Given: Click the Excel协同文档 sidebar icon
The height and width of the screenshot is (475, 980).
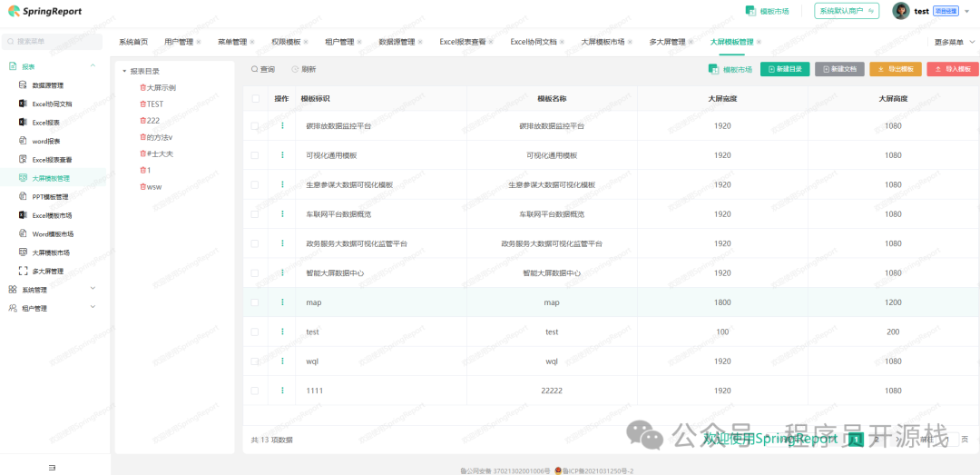Looking at the screenshot, I should click(23, 104).
